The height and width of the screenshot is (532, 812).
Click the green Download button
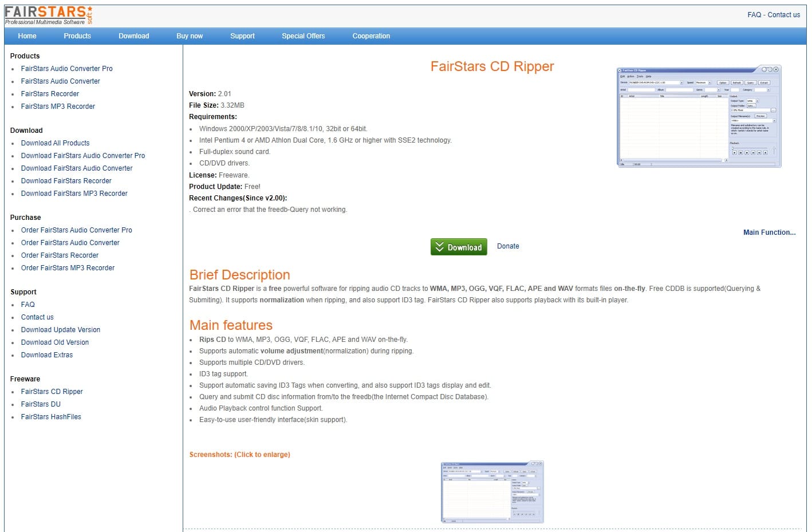[x=459, y=247]
